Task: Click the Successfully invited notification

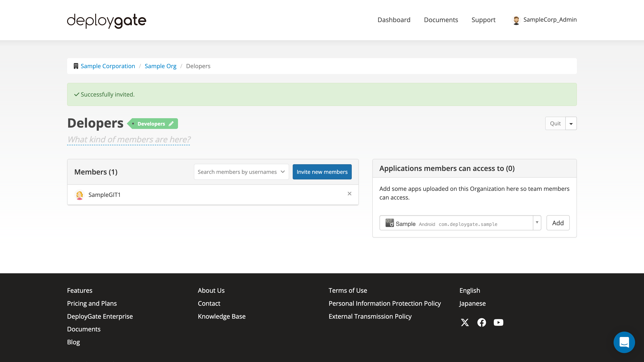Action: 322,95
